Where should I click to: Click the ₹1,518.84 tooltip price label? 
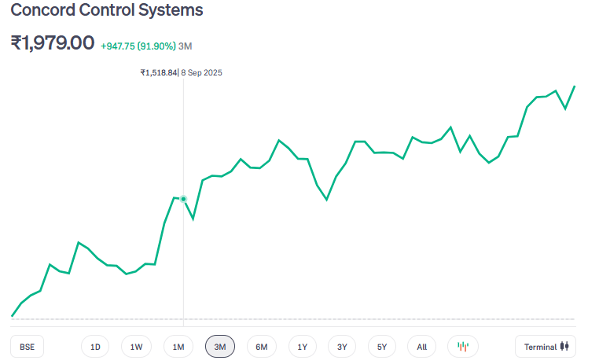[x=158, y=72]
